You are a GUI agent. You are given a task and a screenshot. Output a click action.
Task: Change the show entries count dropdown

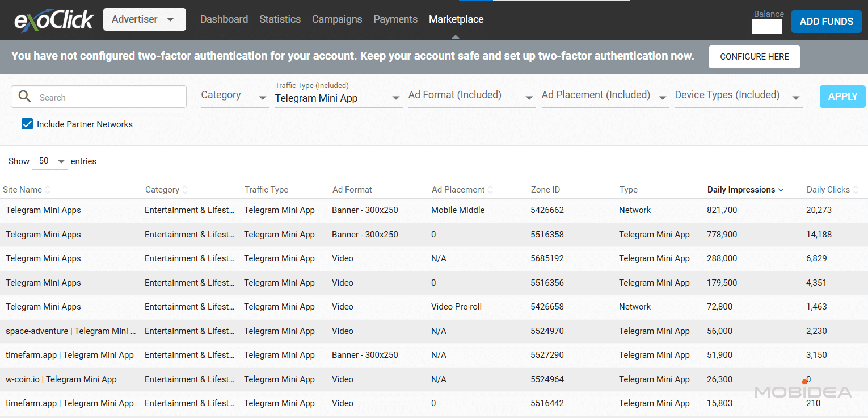point(51,161)
